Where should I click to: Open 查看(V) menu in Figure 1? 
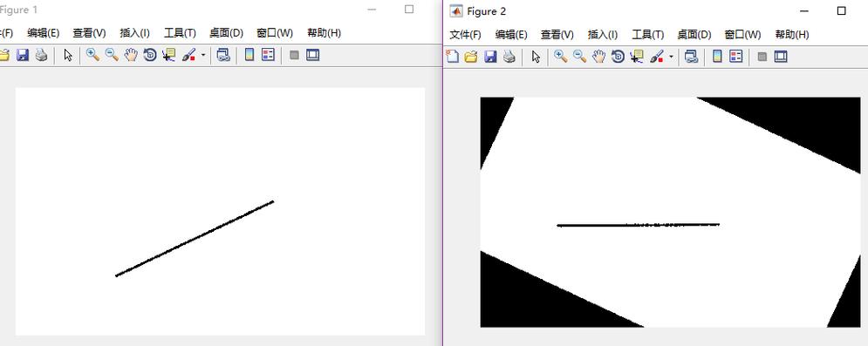click(89, 32)
